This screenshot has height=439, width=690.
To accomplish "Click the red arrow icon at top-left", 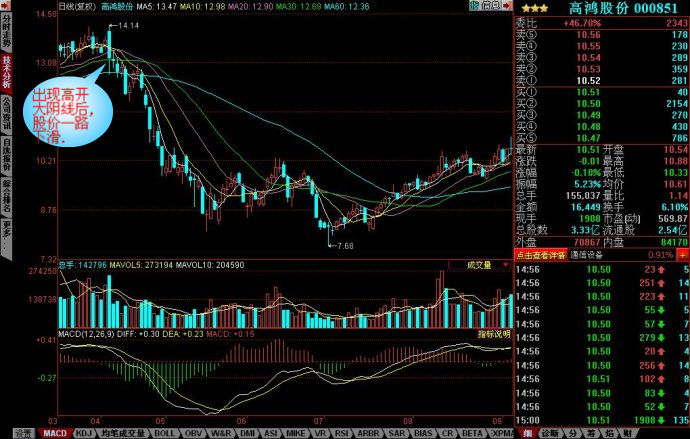I will coord(6,6).
